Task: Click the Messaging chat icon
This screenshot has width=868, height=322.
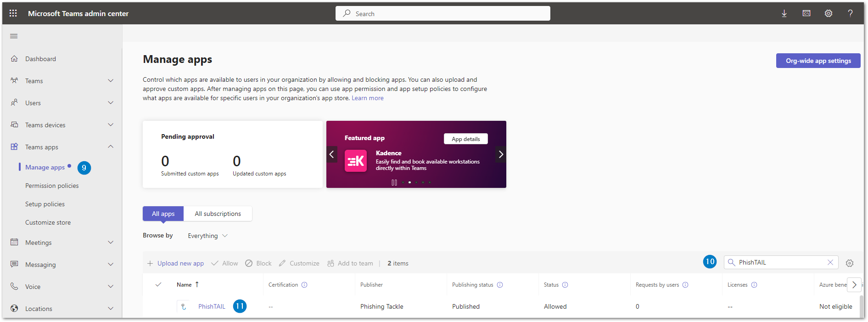Action: 14,264
